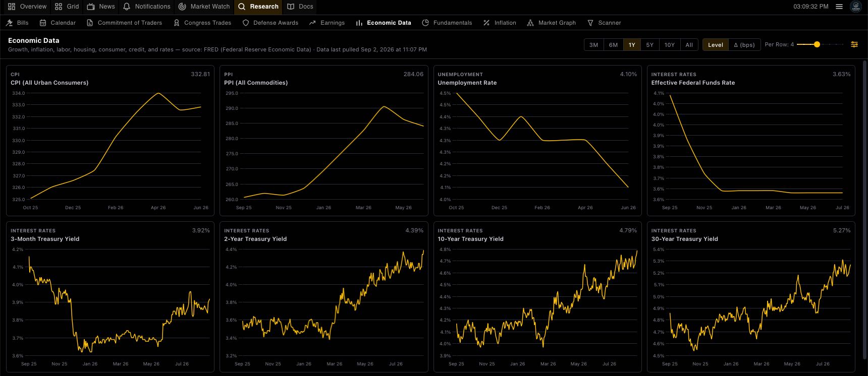The image size is (868, 376).
Task: Open the hamburger menu icon
Action: 839,7
